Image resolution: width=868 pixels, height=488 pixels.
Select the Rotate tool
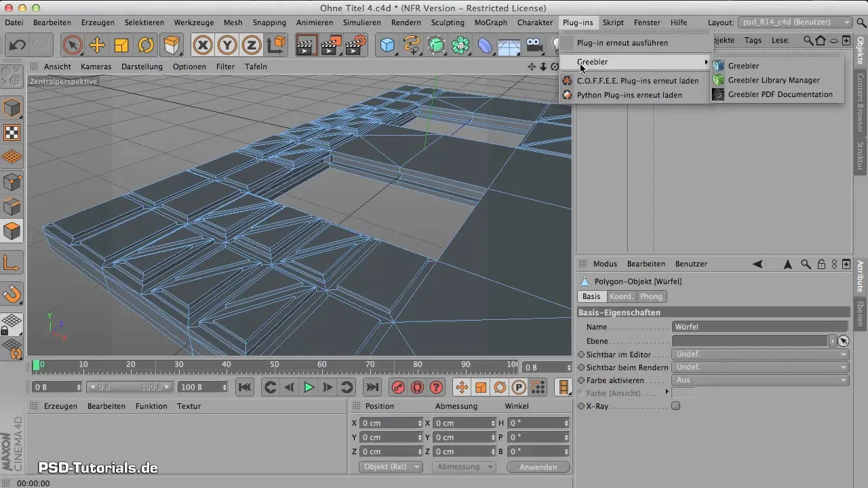point(146,45)
